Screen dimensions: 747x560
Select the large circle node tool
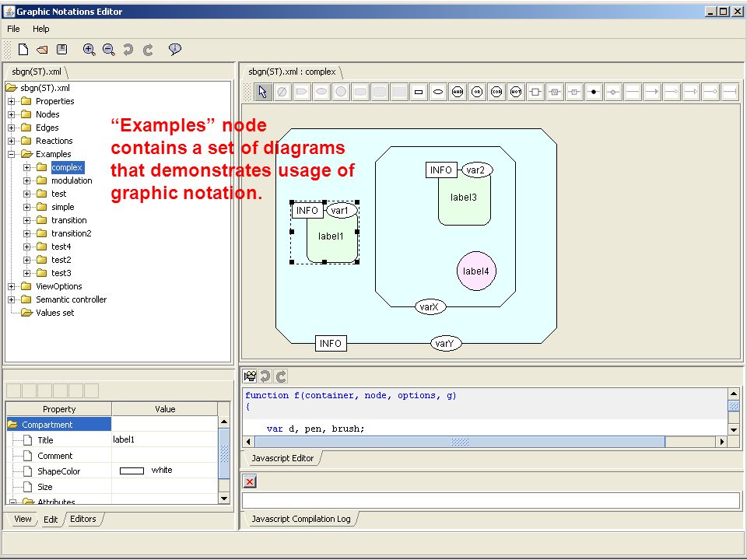click(x=341, y=92)
